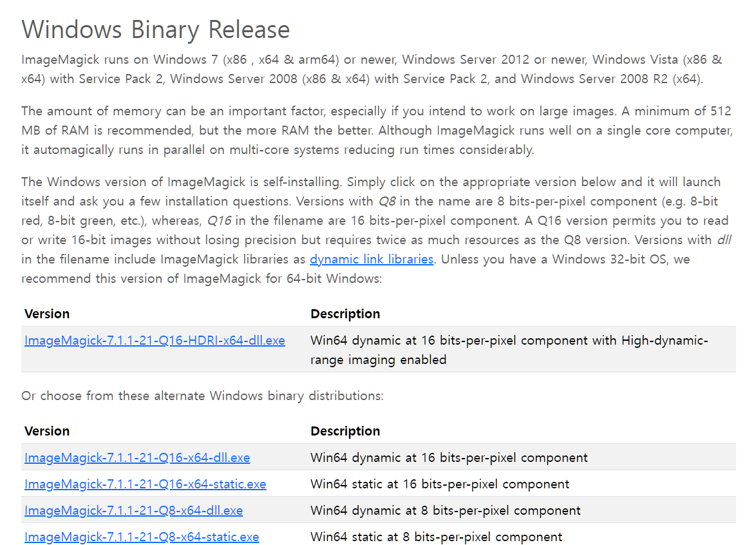The height and width of the screenshot is (545, 756).
Task: Click the "Windows Binary Release" heading
Action: click(156, 30)
